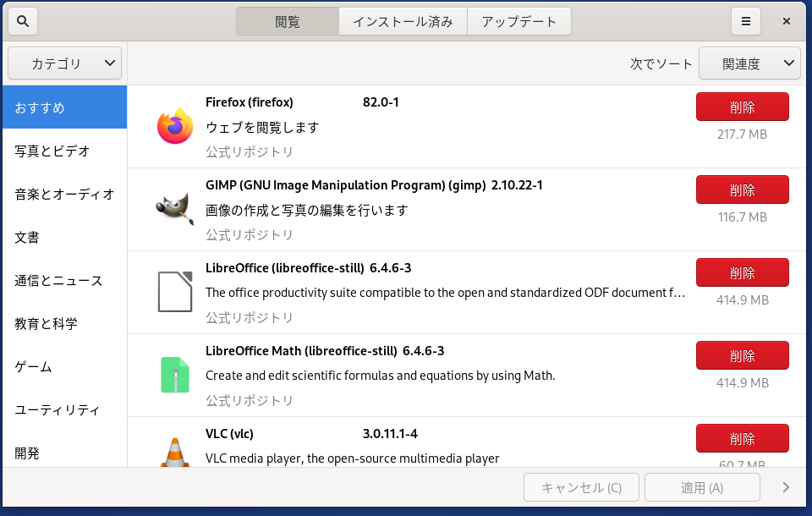The height and width of the screenshot is (516, 812).
Task: Click the LibreOffice Math green icon
Action: pos(175,375)
